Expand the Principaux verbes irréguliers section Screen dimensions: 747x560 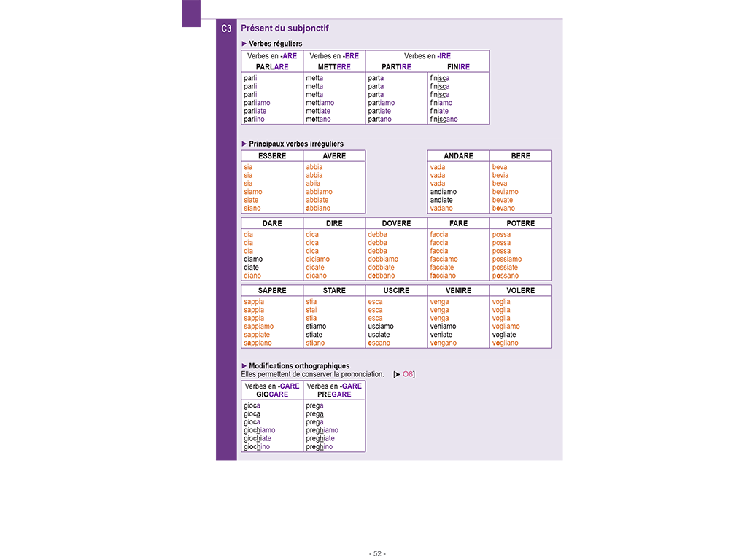coord(295,144)
